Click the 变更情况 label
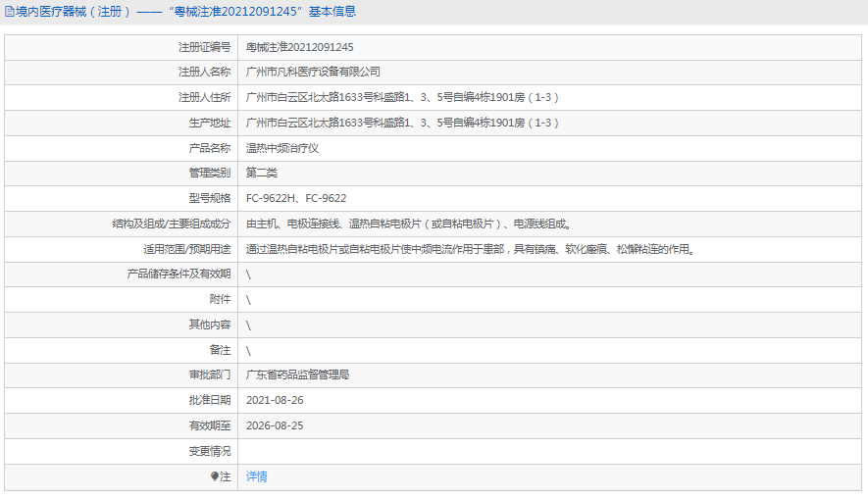 209,451
